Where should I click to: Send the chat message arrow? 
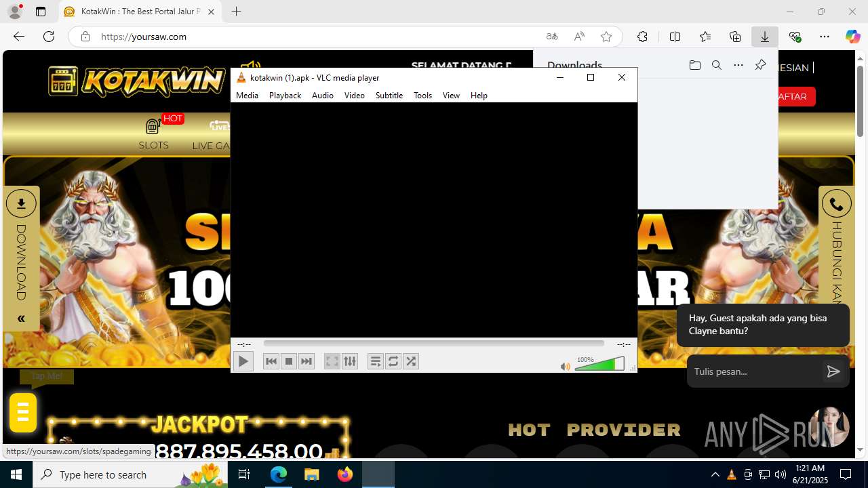point(833,371)
